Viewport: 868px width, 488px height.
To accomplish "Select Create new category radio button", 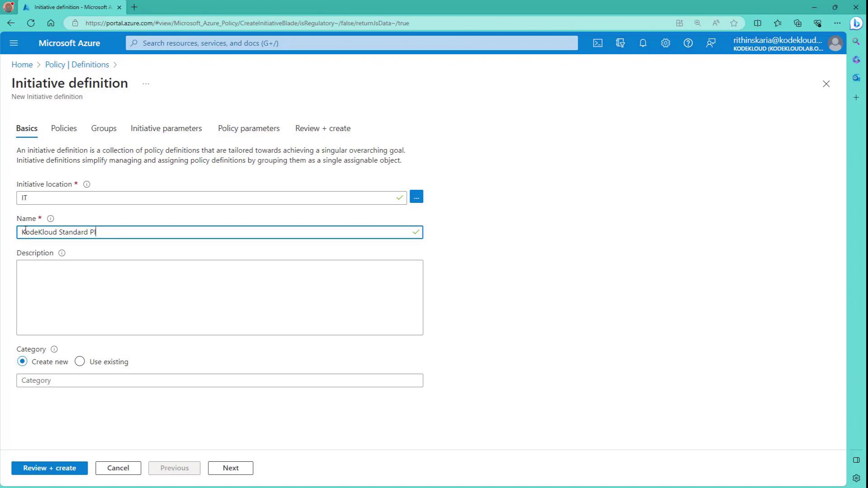I will [x=22, y=361].
